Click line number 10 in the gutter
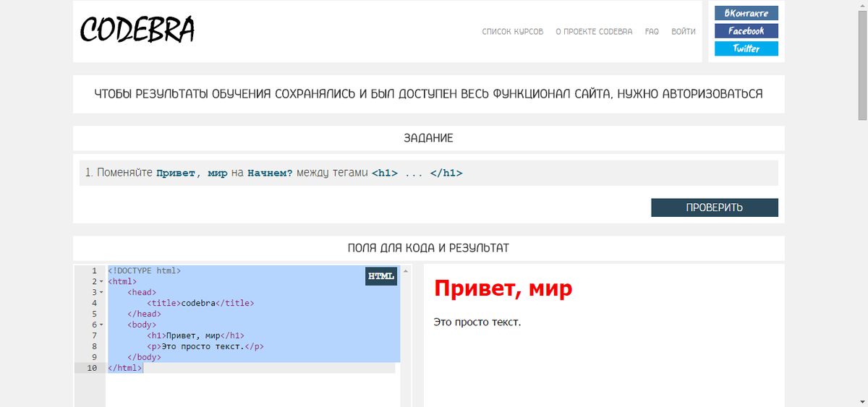Screen dimensions: 868x407 (92, 368)
